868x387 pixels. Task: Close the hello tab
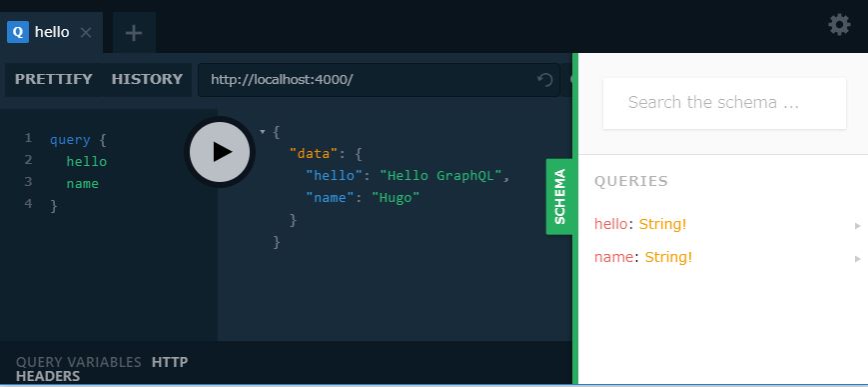(86, 33)
